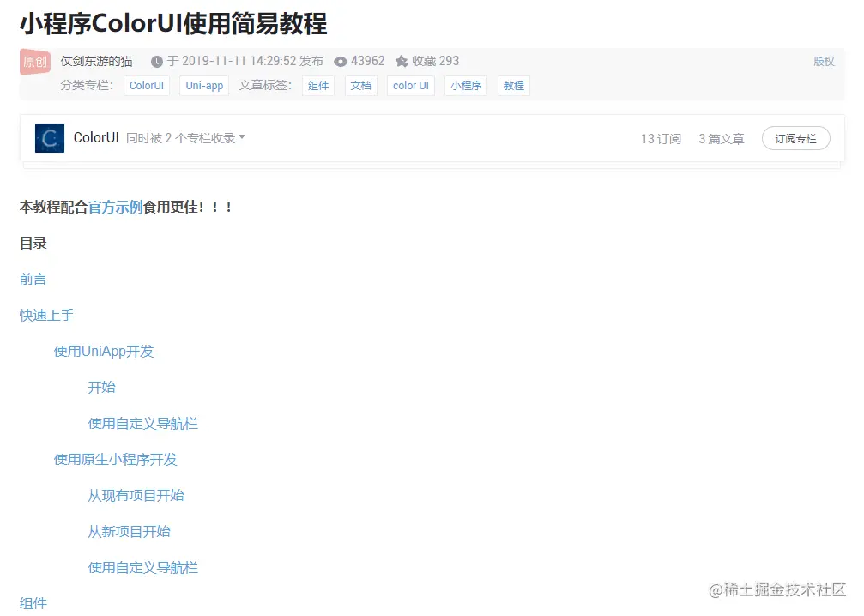Click the article title 小程序ColorUI使用简易教程

point(173,24)
